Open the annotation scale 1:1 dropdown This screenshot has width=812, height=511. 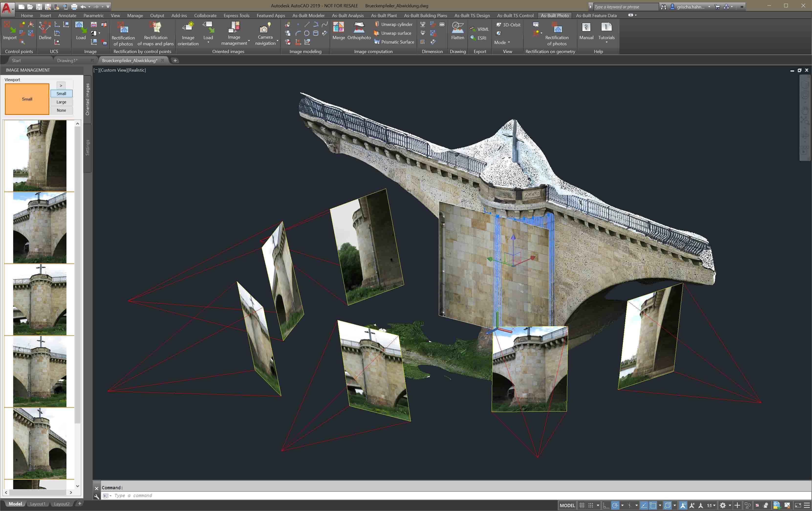click(711, 505)
